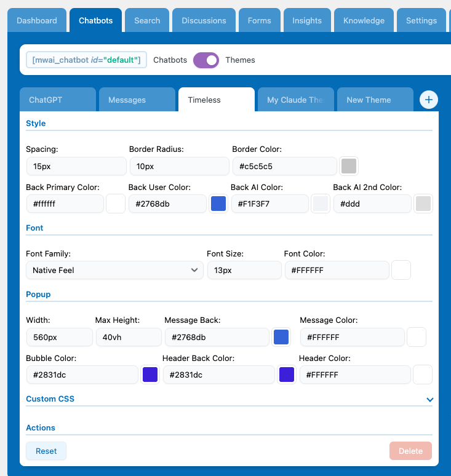Viewport: 451px width, 476px height.
Task: Open the Dashboard tab
Action: 37,20
